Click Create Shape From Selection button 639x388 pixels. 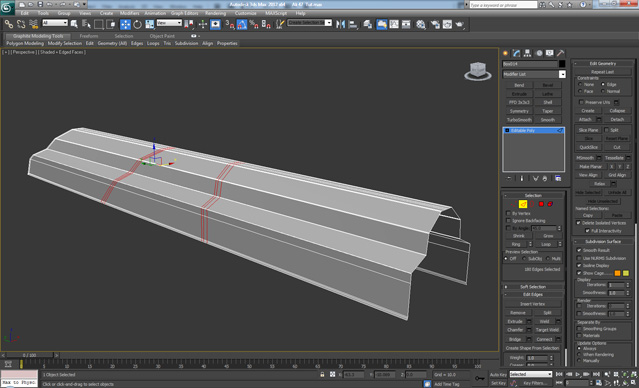[533, 348]
